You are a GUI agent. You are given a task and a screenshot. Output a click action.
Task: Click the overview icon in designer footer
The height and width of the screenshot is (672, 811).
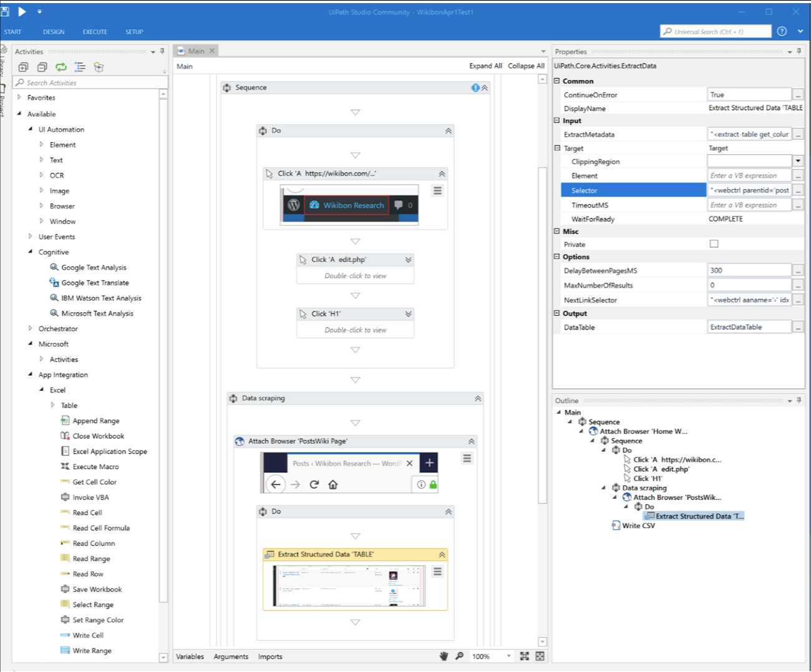pos(540,656)
